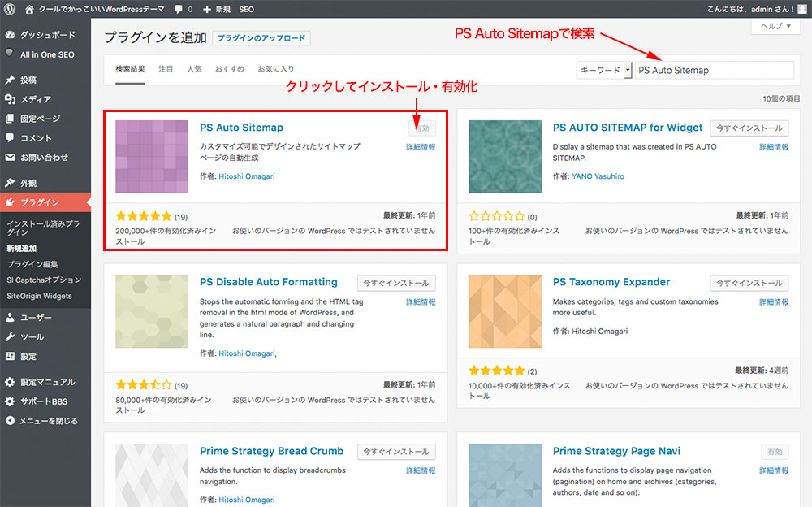Viewport: 812px width, 507px height.
Task: Open インストール済みプラグイン submenu item
Action: point(44,227)
